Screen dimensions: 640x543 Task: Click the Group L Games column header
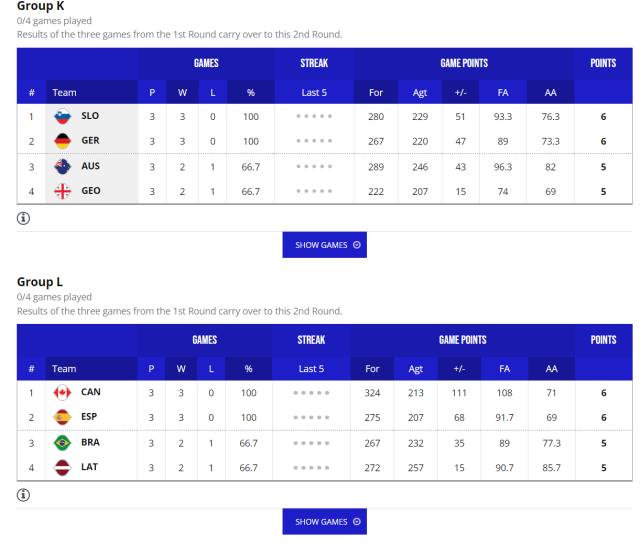[x=205, y=338]
